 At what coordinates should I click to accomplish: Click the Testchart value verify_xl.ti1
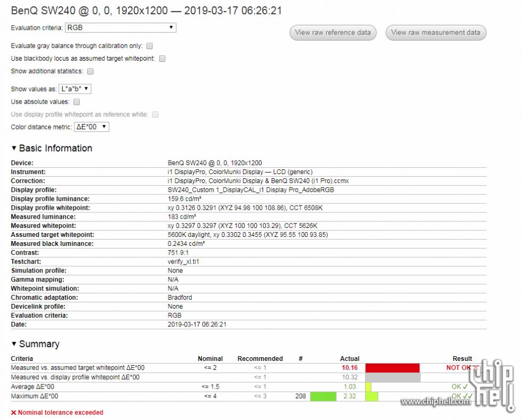[x=183, y=262]
